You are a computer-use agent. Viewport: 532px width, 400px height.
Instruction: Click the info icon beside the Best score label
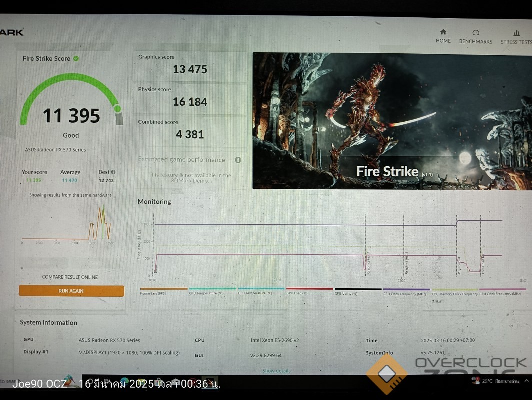(x=113, y=172)
